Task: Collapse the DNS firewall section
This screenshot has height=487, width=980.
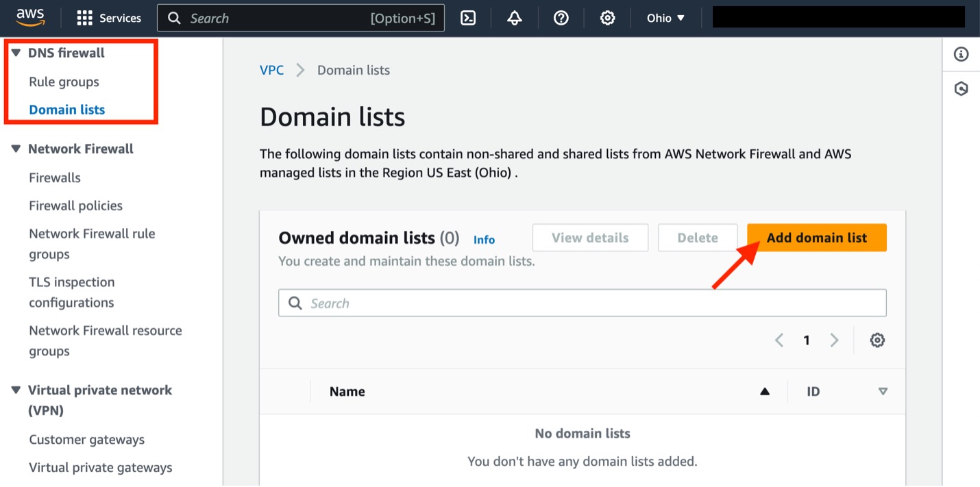Action: pos(16,53)
